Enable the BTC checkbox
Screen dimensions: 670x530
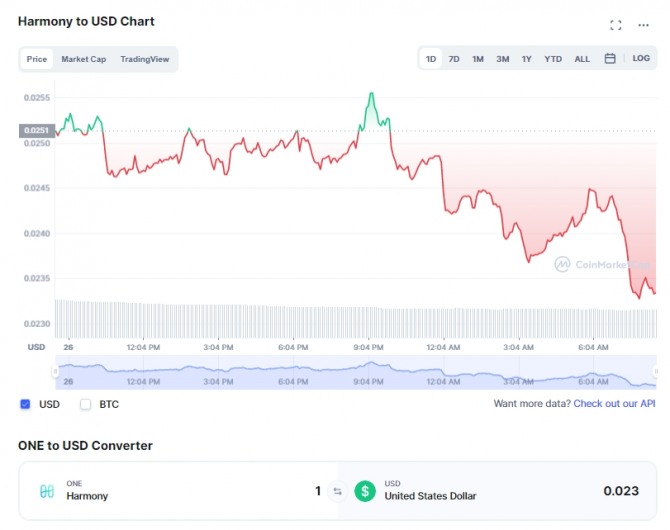[x=85, y=404]
